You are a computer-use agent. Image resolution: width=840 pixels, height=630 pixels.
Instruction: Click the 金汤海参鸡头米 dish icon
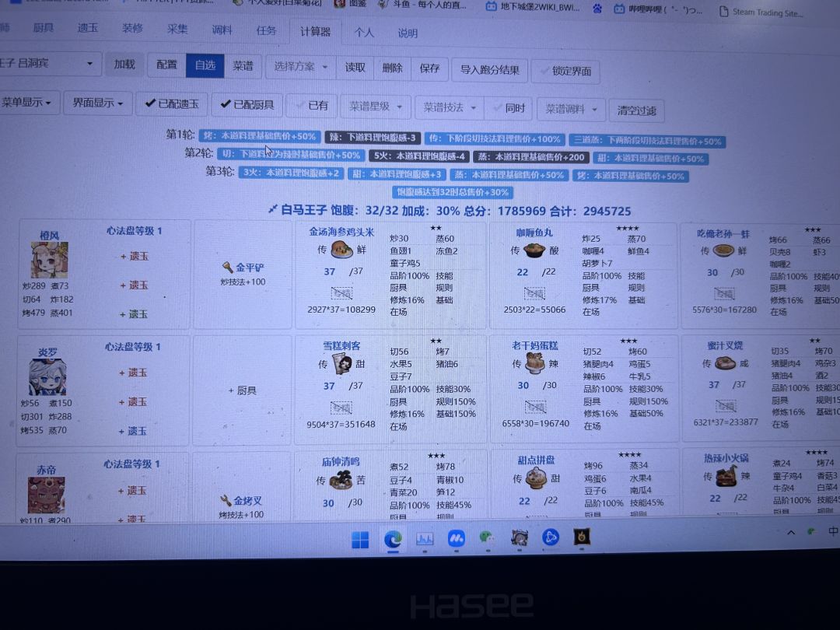click(x=341, y=250)
